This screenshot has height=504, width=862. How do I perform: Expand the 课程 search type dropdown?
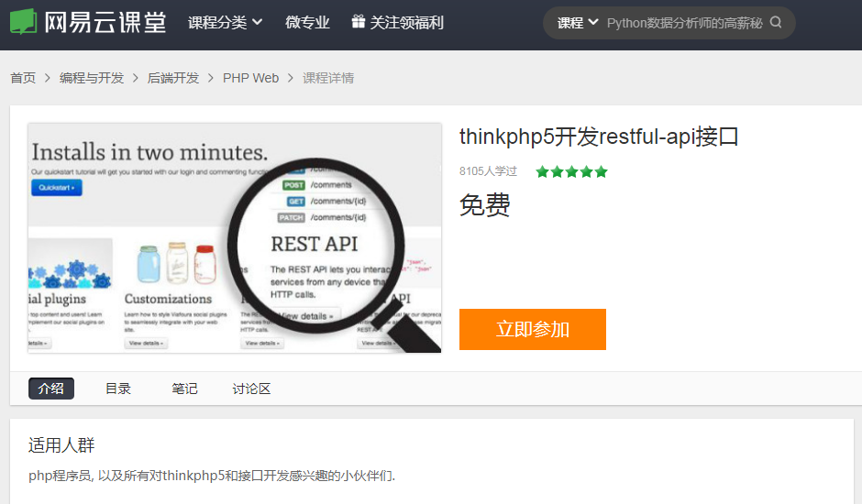click(577, 23)
